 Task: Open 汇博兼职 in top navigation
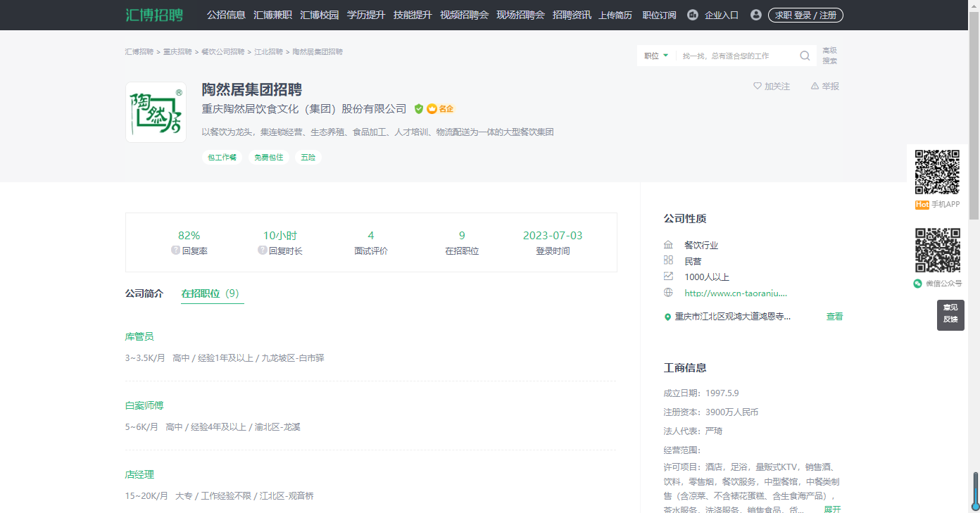(272, 15)
